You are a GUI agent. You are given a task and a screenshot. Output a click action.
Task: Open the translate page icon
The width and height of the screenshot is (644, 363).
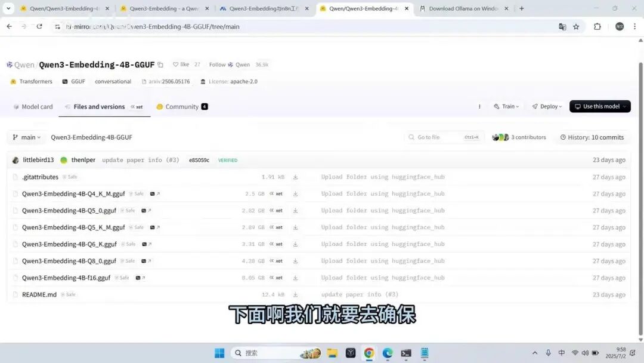click(x=562, y=27)
